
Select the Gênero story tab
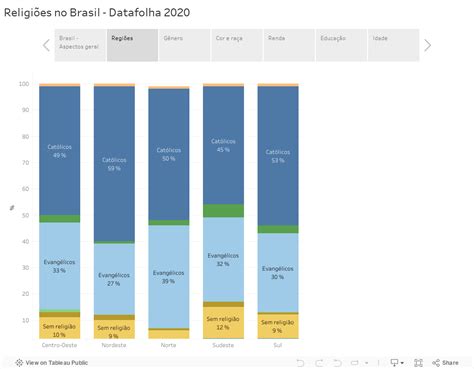[185, 45]
